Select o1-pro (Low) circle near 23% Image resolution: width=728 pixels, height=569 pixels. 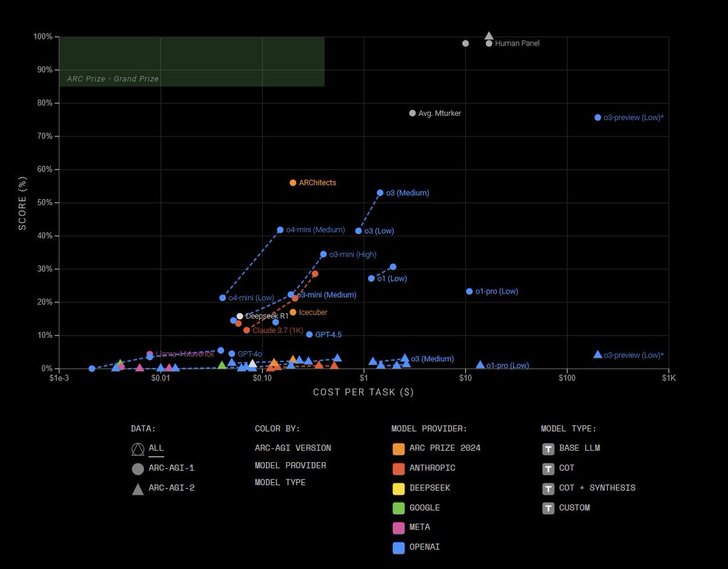pyautogui.click(x=469, y=291)
